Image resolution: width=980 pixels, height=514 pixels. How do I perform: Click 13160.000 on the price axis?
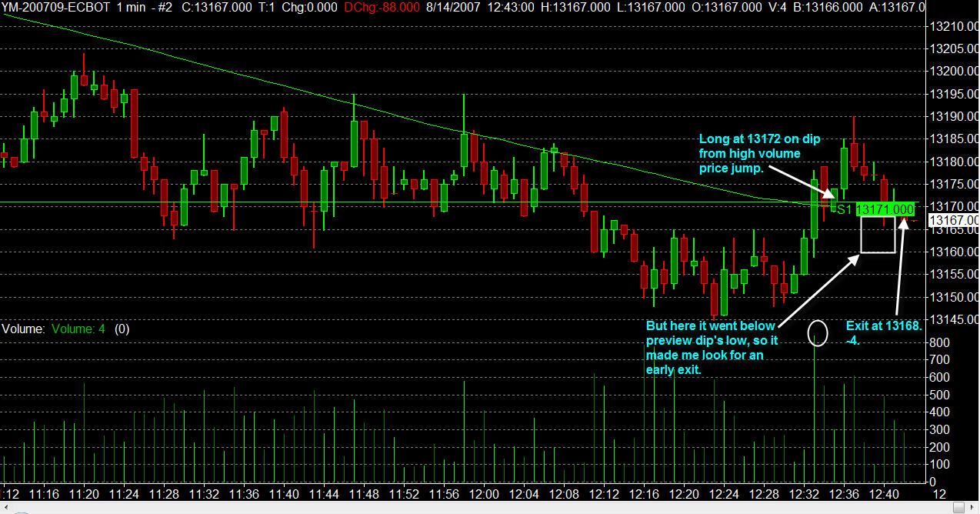pos(954,252)
